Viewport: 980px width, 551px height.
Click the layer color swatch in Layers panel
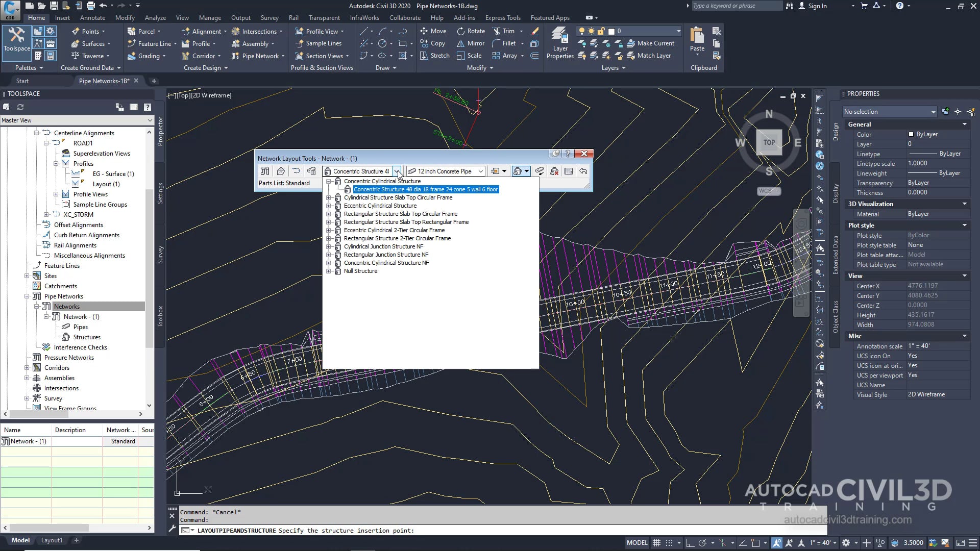pos(611,31)
